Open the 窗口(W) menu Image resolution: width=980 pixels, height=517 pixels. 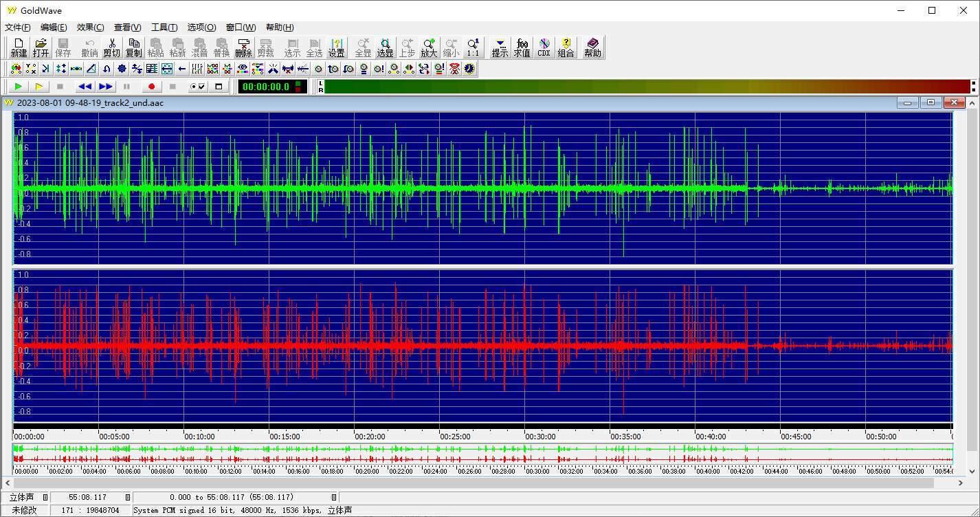[241, 27]
